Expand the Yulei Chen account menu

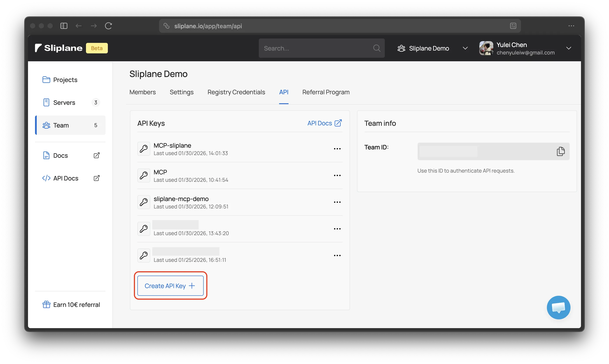[568, 48]
